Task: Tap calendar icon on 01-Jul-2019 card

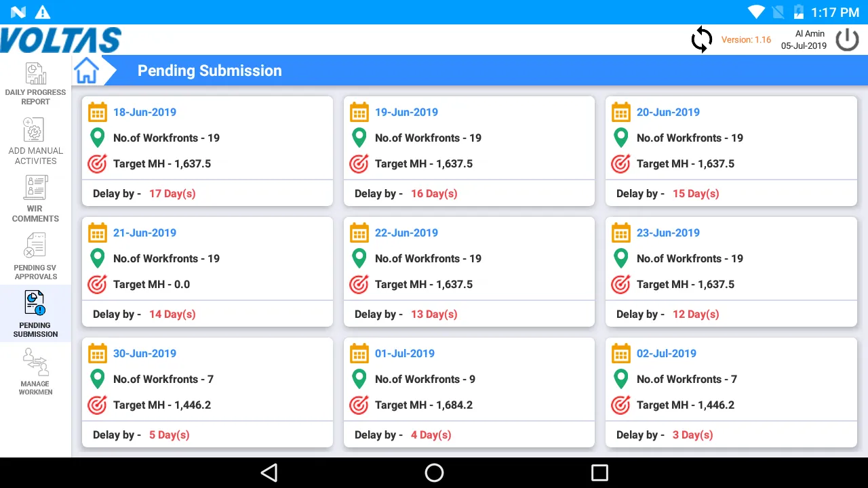Action: [359, 354]
